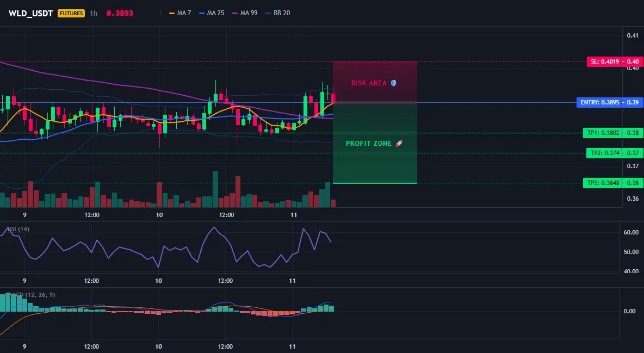The width and height of the screenshot is (644, 353).
Task: Click the WLD_USDT symbol name
Action: (31, 13)
